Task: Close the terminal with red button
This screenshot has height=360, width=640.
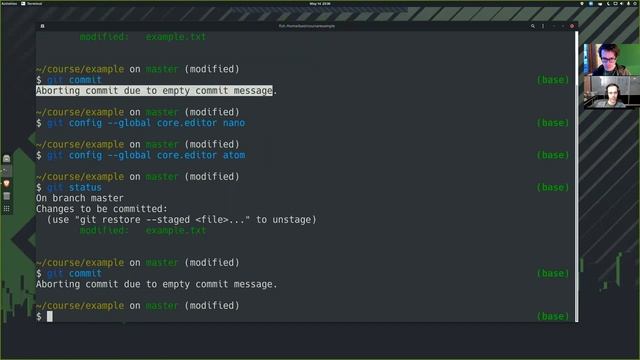Action: 572,26
